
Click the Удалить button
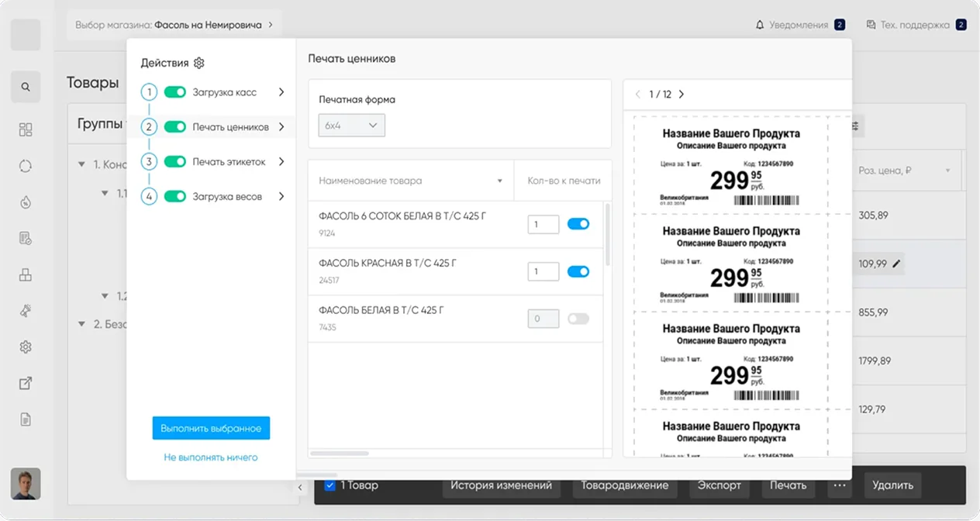pyautogui.click(x=892, y=485)
